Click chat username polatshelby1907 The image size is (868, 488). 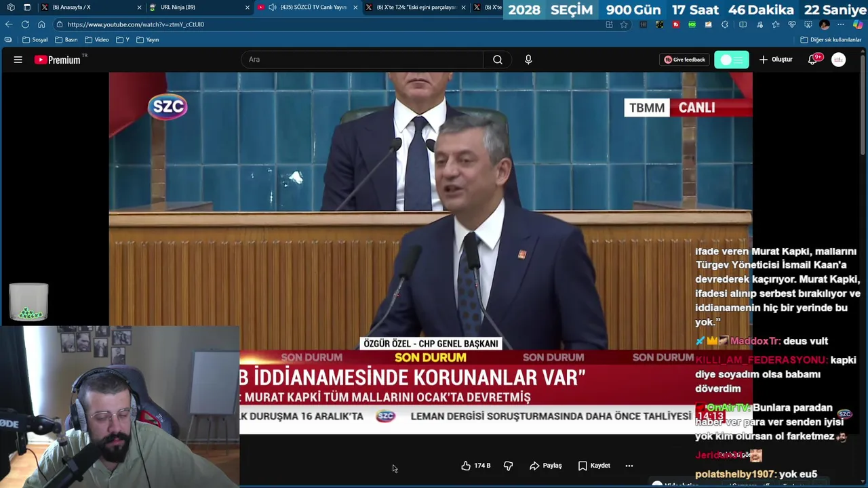coord(736,474)
